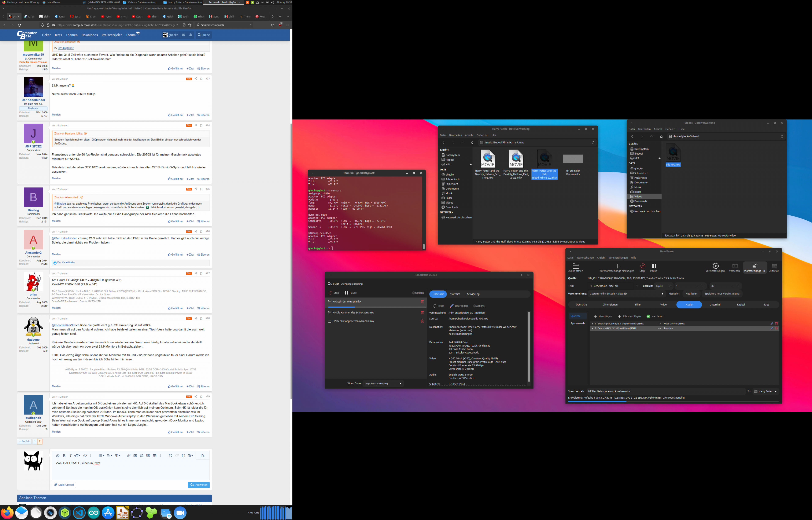Image resolution: width=812 pixels, height=520 pixels.
Task: Click Speichere neue Voreinstellung button
Action: coord(722,294)
